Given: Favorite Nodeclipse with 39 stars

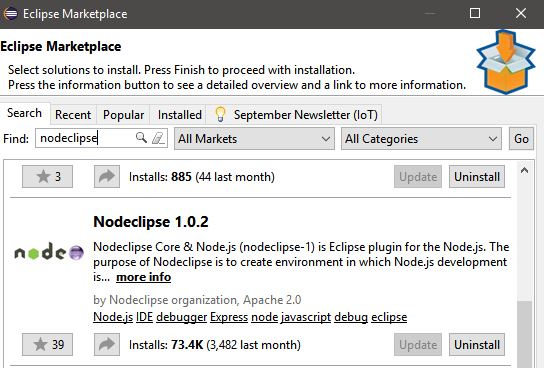Looking at the screenshot, I should (48, 344).
